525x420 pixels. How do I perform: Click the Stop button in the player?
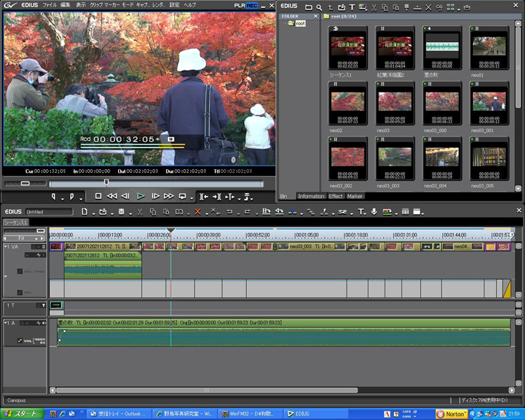[98, 196]
